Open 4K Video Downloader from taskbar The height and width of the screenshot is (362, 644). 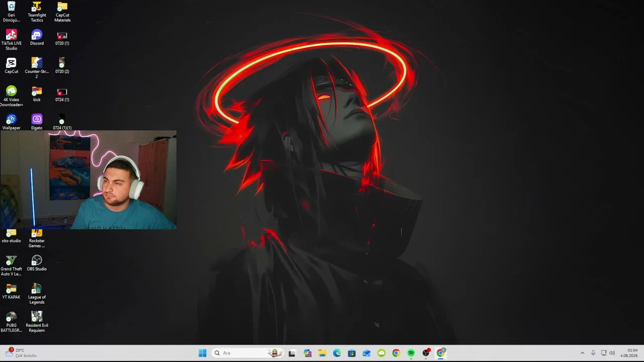click(x=381, y=353)
